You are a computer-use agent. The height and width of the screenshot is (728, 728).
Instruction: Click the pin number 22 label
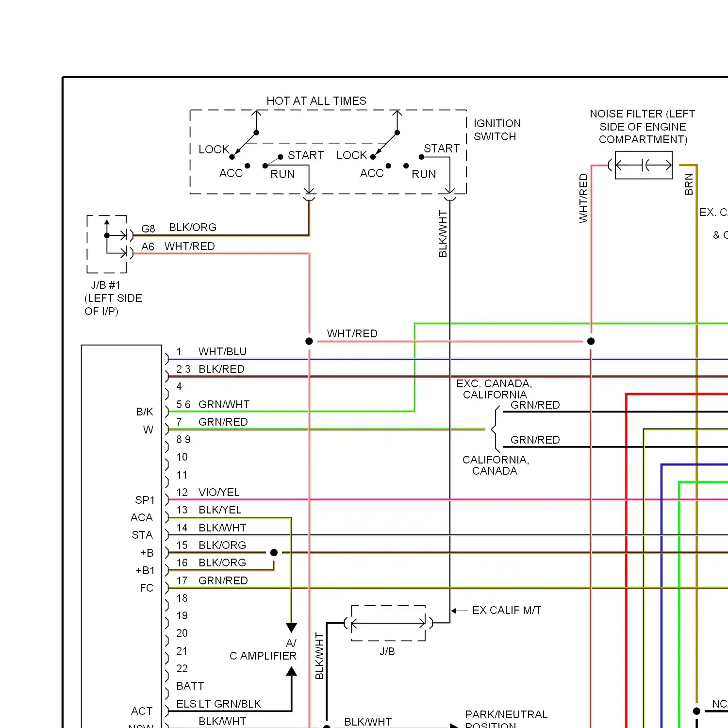(x=182, y=668)
